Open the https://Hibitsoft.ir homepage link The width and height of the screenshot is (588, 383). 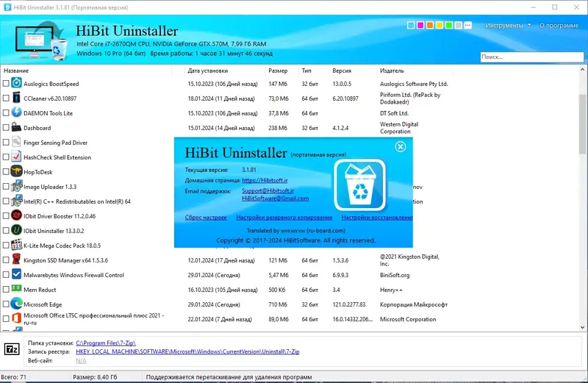coord(265,180)
